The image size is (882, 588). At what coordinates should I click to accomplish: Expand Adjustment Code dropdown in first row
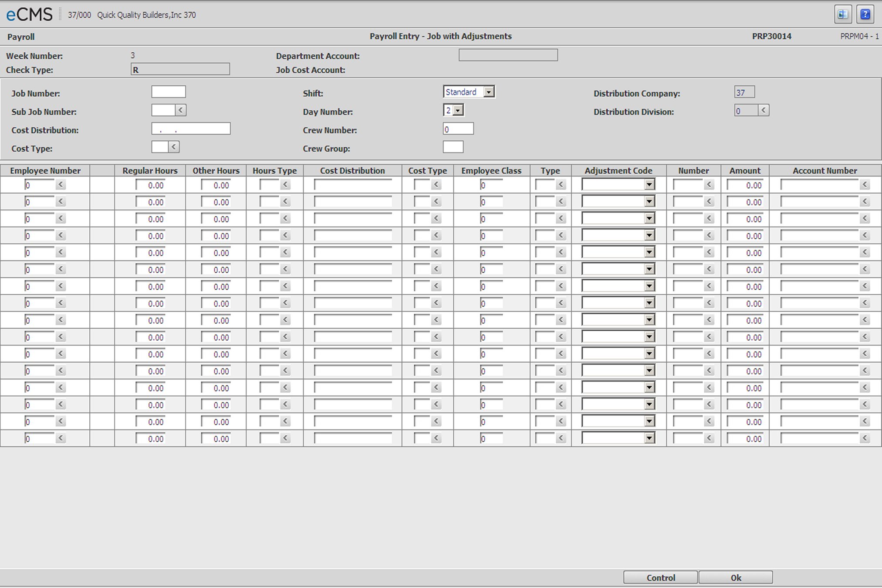click(x=649, y=185)
